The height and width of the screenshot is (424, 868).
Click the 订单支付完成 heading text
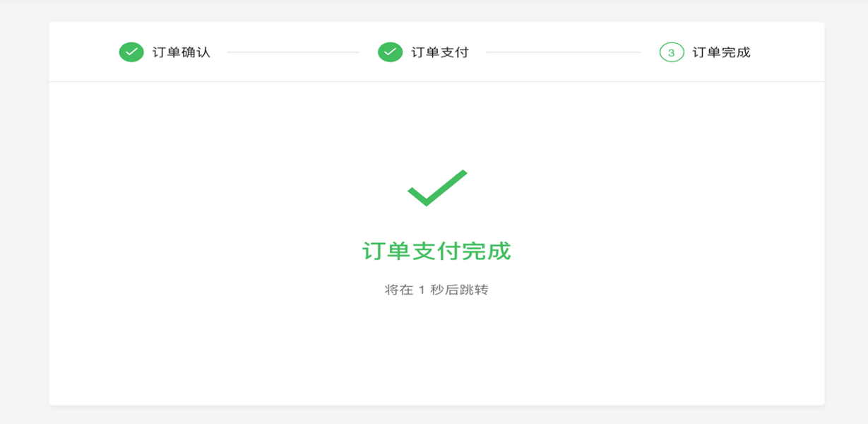[x=436, y=251]
